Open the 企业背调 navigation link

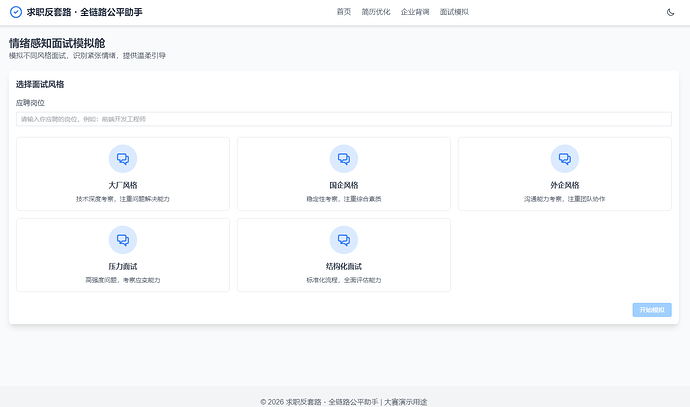415,12
